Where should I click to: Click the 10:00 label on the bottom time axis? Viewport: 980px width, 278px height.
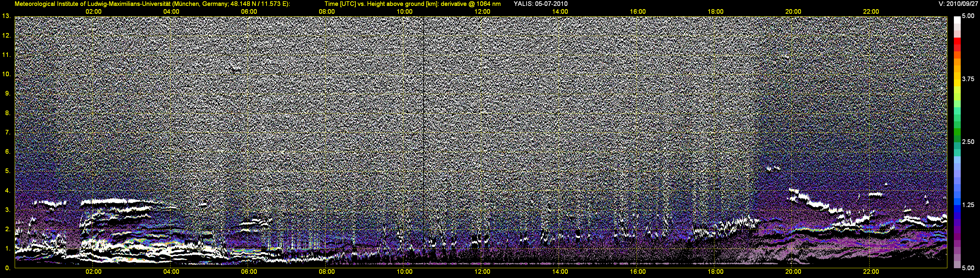[x=404, y=272]
